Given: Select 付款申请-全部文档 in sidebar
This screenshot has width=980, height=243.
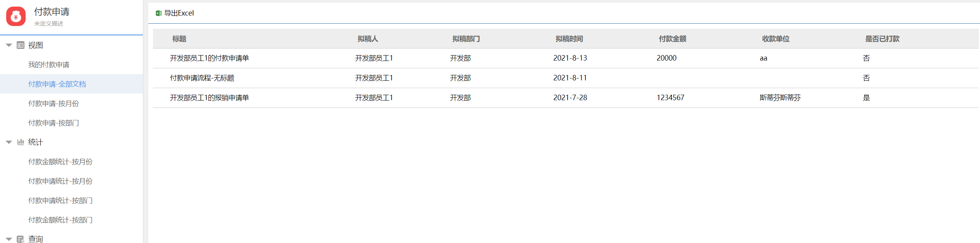Looking at the screenshot, I should point(57,84).
